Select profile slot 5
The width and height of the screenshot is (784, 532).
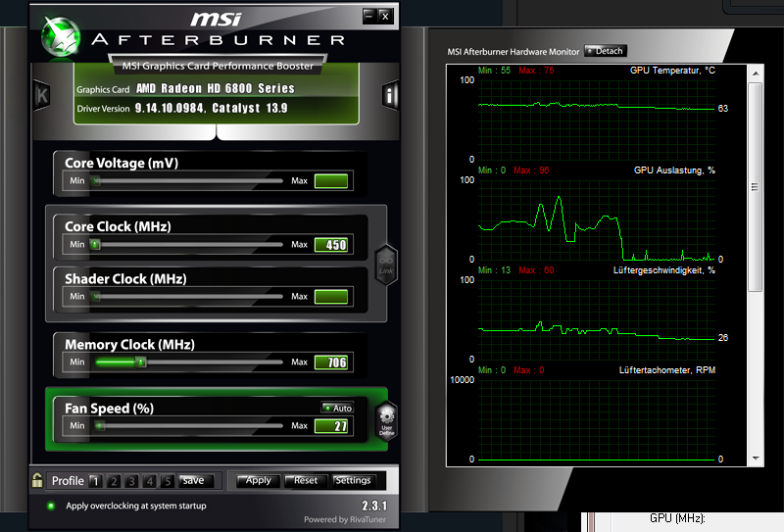(168, 481)
